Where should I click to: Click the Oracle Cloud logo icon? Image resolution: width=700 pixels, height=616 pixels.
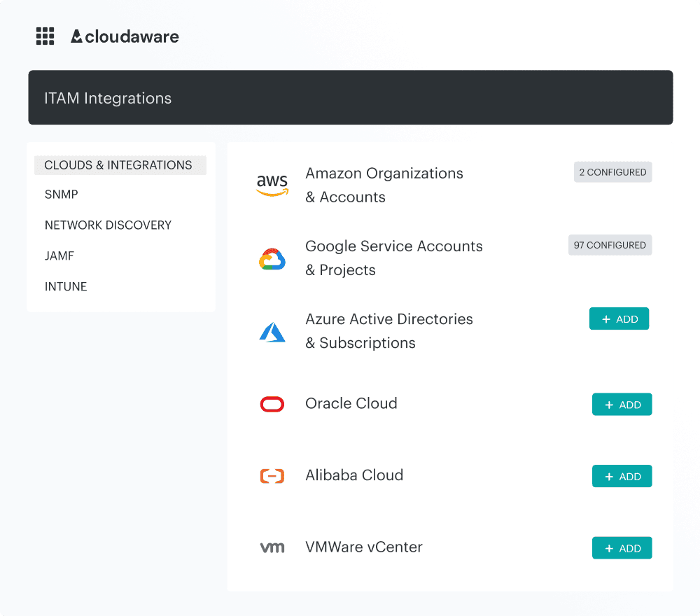(272, 404)
